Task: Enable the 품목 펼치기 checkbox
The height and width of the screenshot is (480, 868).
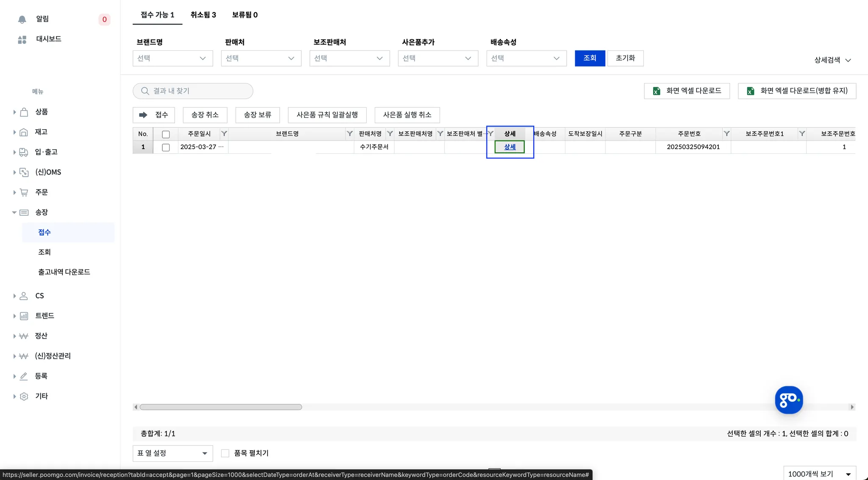Action: point(225,453)
